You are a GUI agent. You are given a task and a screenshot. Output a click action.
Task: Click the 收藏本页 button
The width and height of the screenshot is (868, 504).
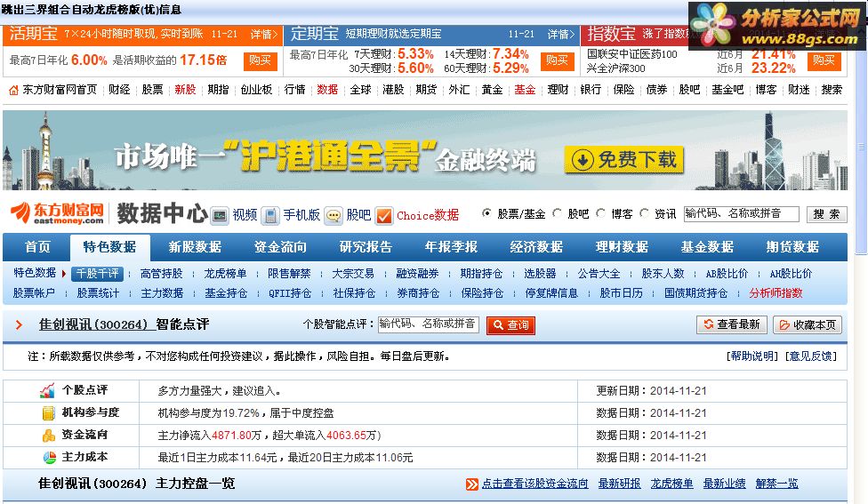tap(808, 324)
